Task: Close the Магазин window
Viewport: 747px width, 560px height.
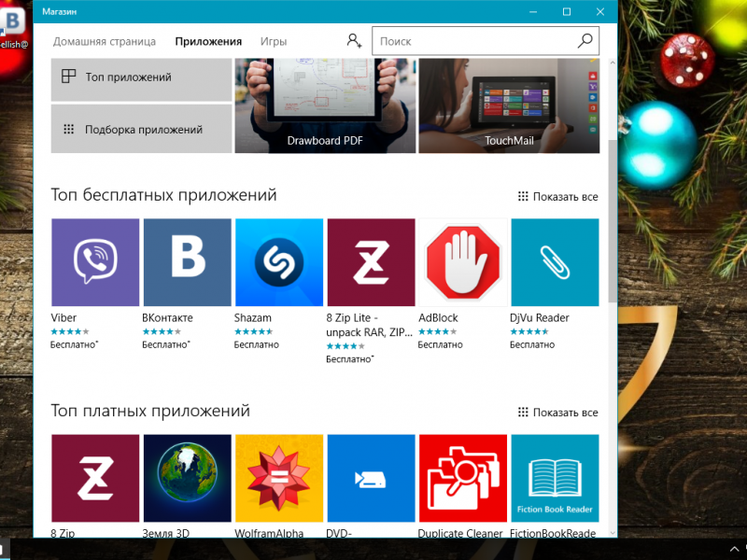Action: (x=600, y=12)
